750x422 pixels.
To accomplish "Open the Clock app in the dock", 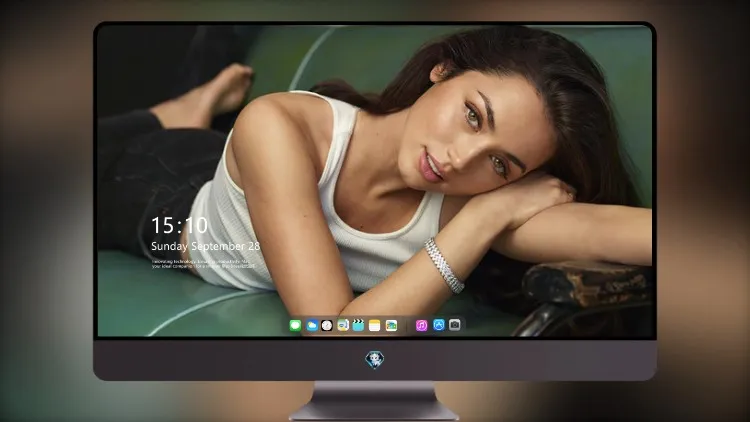I will tap(327, 325).
